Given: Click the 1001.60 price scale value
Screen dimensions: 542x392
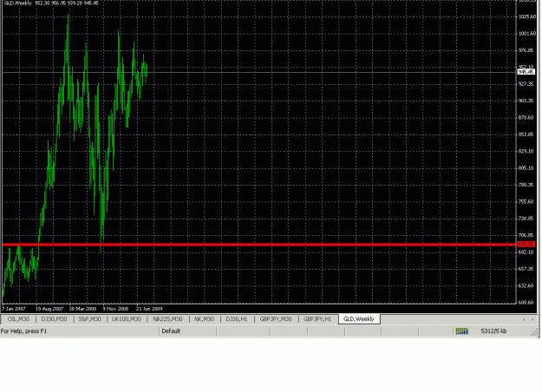Looking at the screenshot, I should click(x=527, y=34).
